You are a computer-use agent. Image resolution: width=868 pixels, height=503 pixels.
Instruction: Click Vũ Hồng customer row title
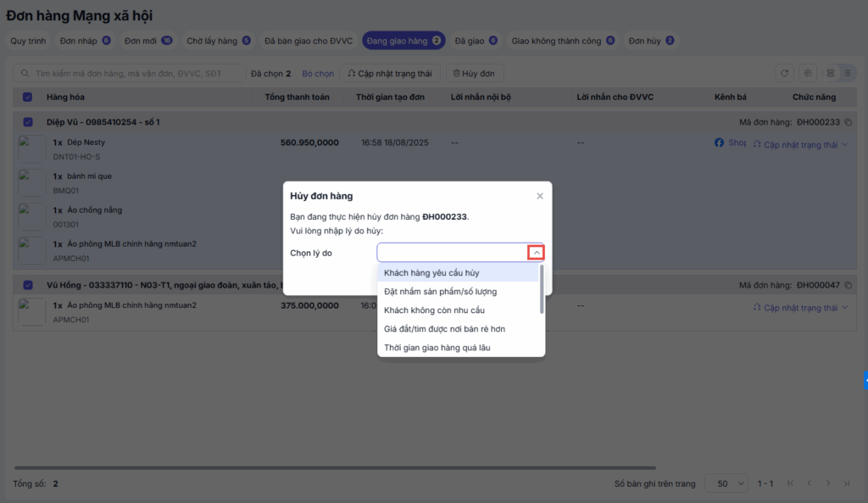tap(164, 285)
